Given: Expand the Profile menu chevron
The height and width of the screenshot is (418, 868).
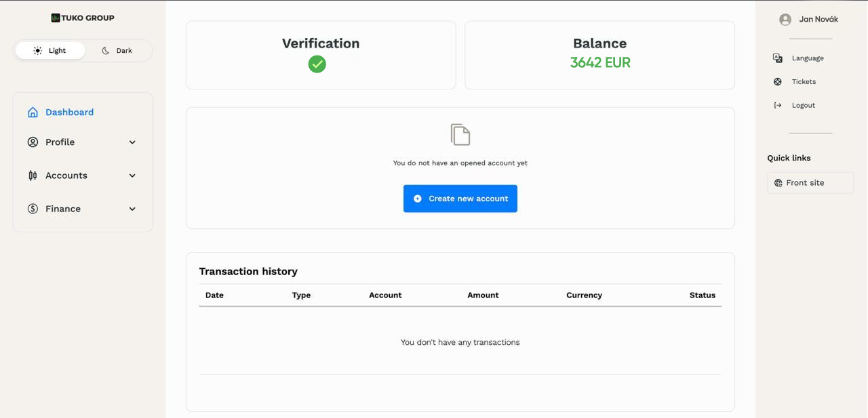Looking at the screenshot, I should tap(132, 142).
